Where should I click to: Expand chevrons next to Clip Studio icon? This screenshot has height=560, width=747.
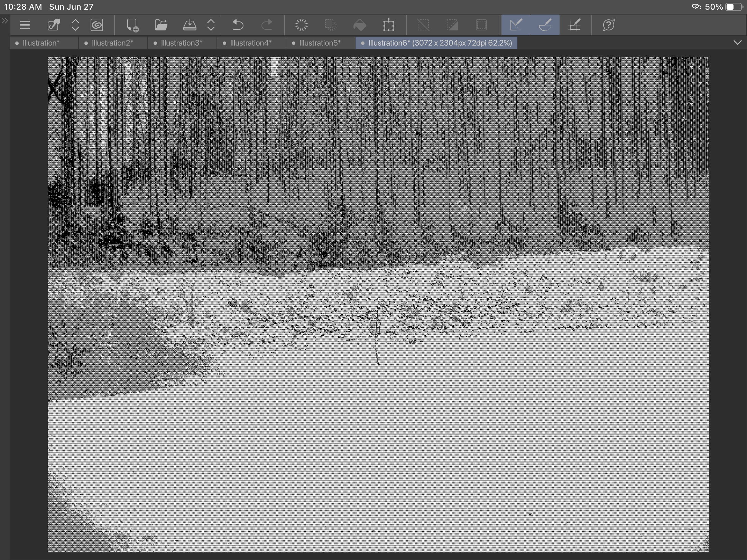point(75,25)
